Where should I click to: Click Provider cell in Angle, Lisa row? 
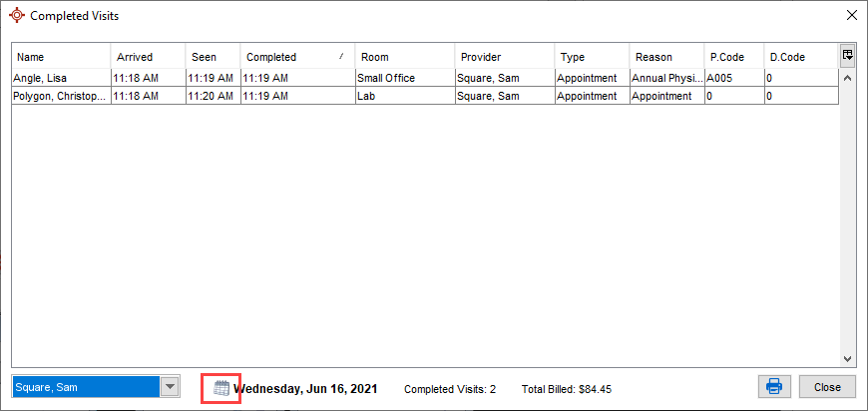[505, 78]
